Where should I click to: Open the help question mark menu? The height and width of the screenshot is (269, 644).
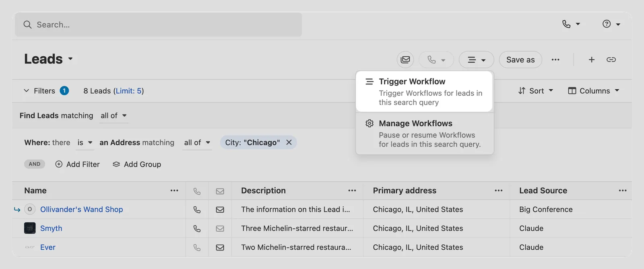pos(611,24)
